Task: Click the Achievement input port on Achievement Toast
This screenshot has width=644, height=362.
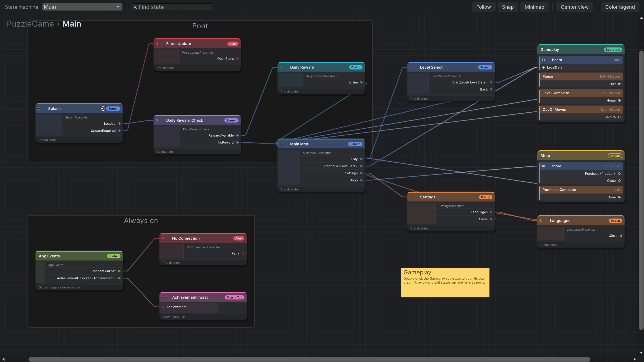Action: (163, 307)
